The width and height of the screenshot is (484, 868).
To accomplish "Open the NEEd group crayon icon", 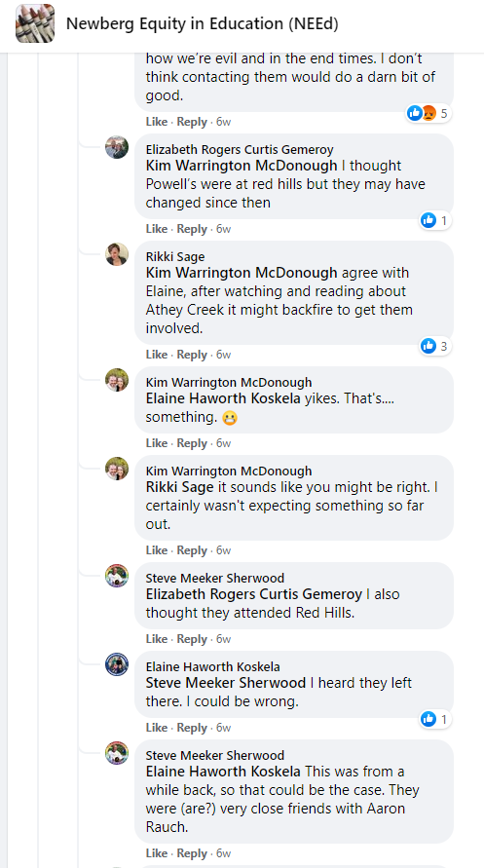I will (35, 23).
